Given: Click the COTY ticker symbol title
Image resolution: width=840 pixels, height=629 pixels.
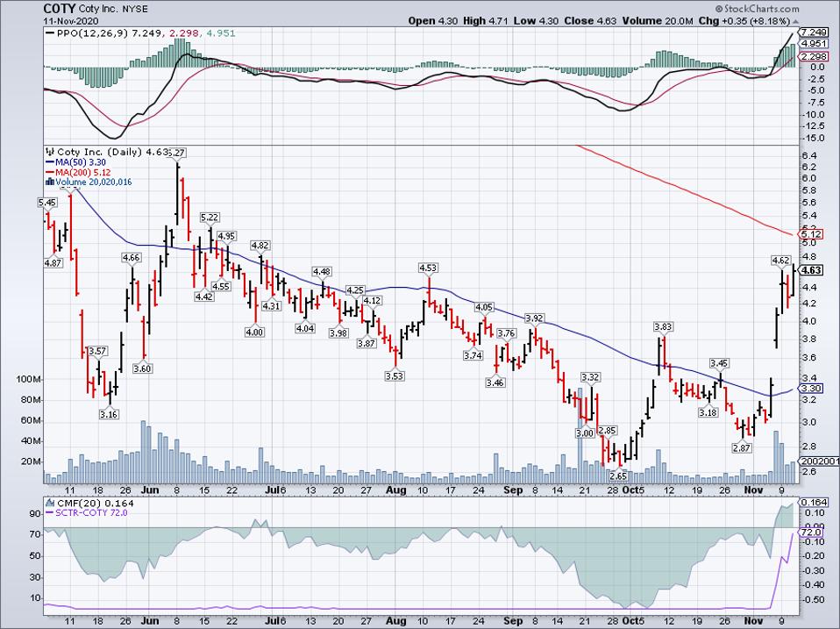Looking at the screenshot, I should click(60, 8).
